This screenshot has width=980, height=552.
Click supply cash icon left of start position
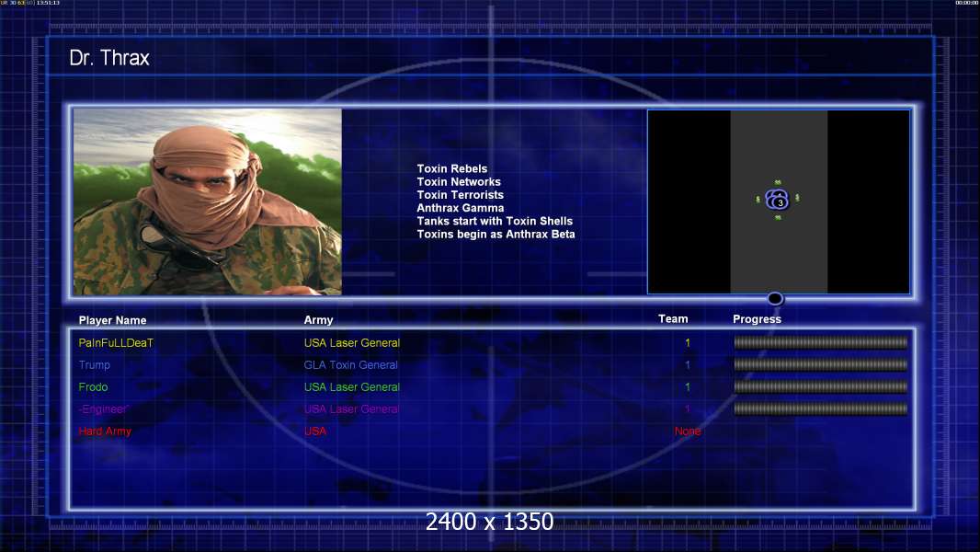758,200
